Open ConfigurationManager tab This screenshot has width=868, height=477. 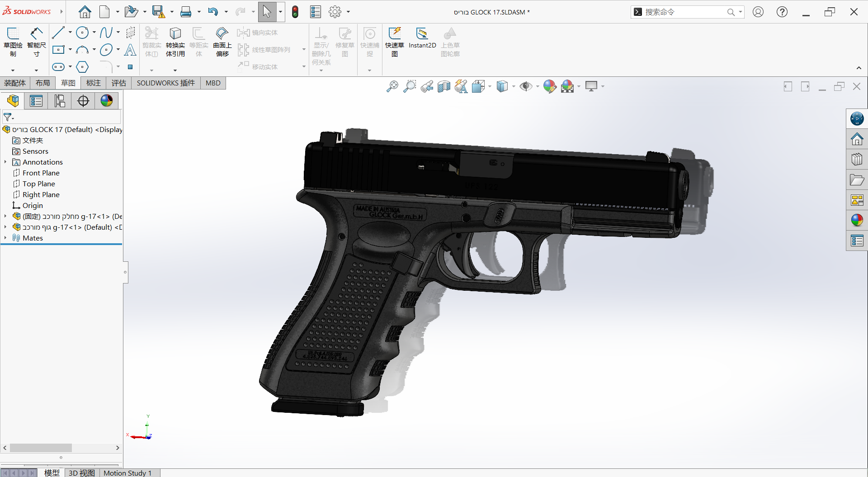(60, 100)
